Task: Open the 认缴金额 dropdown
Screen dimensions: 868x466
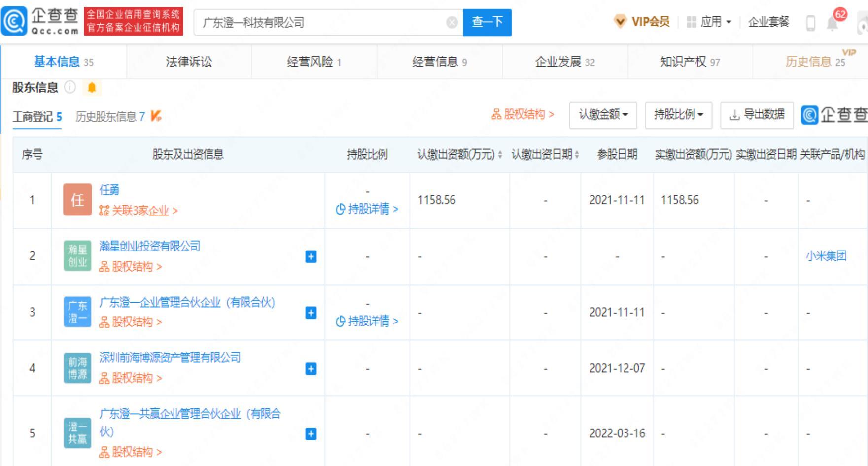Action: (603, 115)
